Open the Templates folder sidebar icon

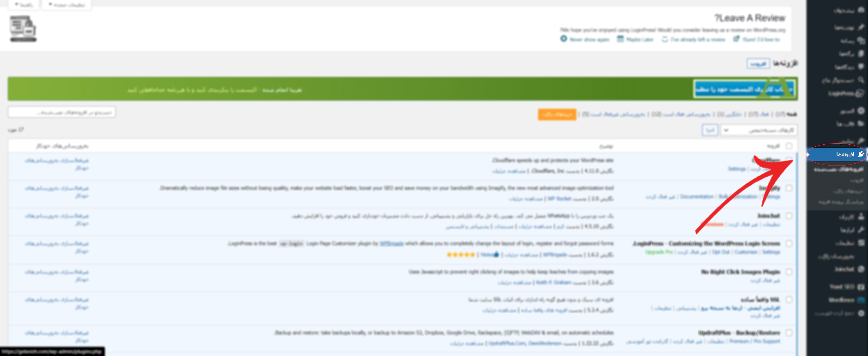pos(861,123)
